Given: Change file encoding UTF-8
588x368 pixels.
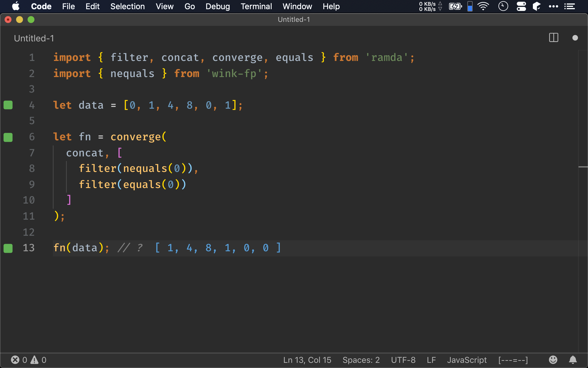Looking at the screenshot, I should [403, 360].
